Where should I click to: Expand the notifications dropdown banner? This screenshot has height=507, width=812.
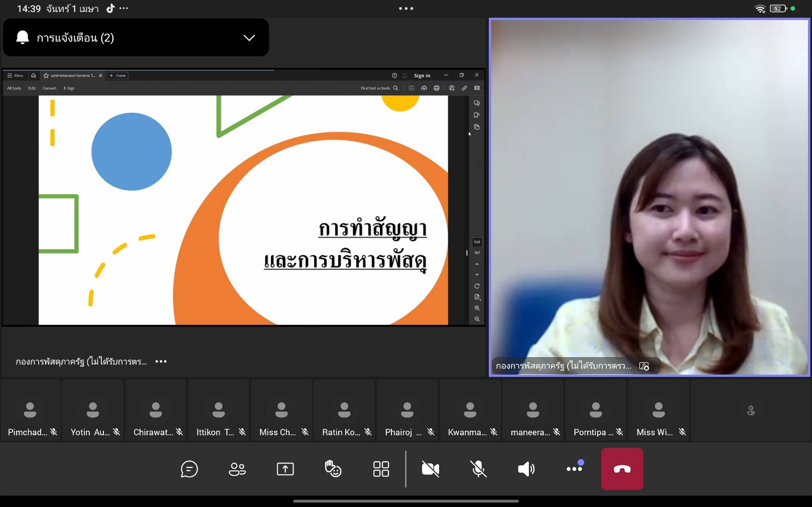point(249,38)
